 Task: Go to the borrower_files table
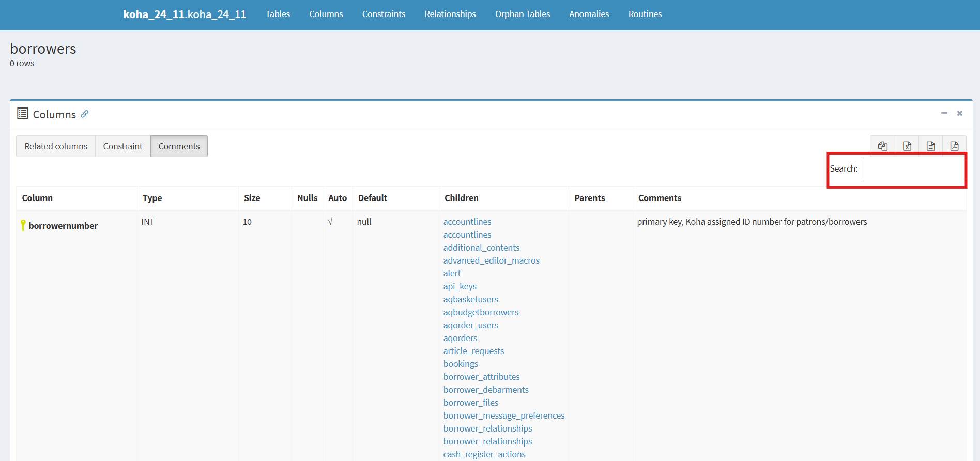pyautogui.click(x=470, y=403)
